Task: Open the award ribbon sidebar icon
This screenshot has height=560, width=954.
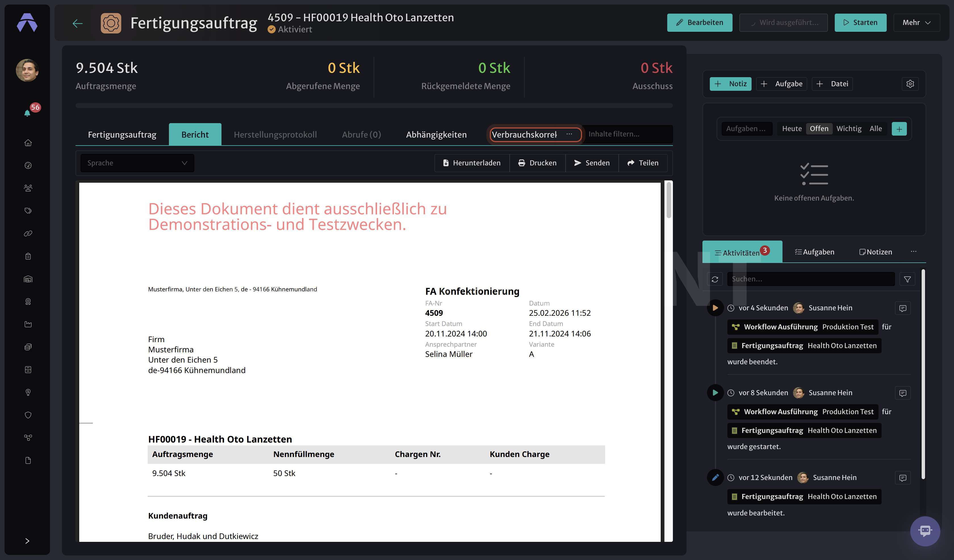Action: pyautogui.click(x=28, y=302)
